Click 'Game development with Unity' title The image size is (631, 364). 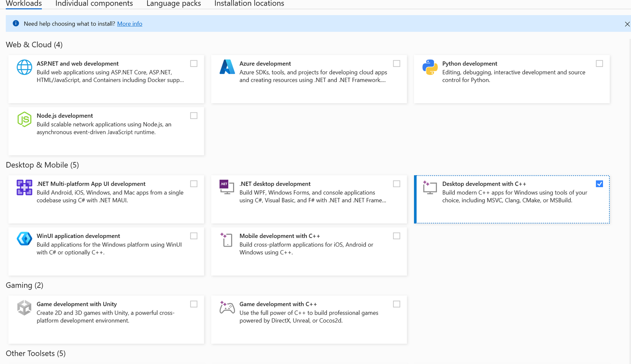[77, 304]
